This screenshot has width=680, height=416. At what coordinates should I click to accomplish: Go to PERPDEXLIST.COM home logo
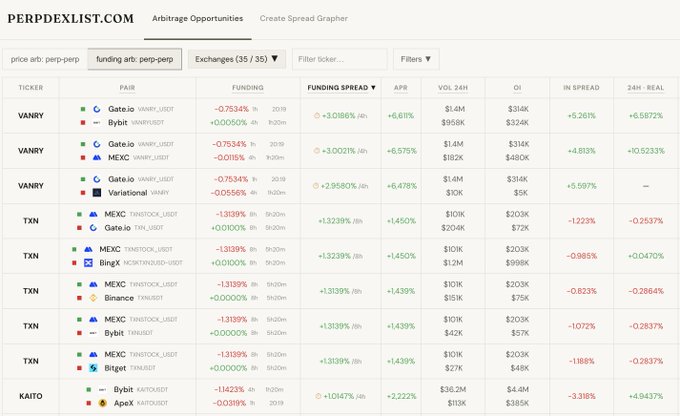[x=71, y=19]
